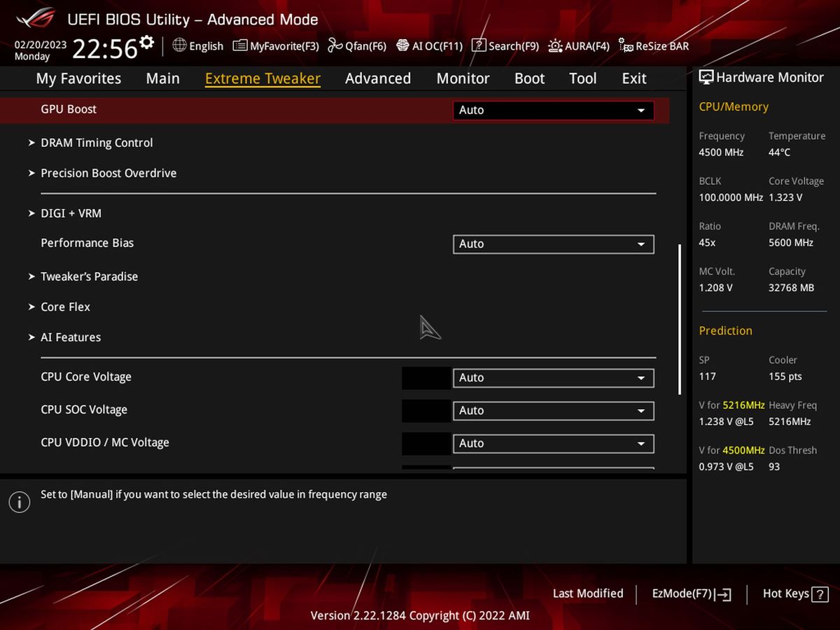This screenshot has width=840, height=630.
Task: Click 5600 MHz DRAM frequency value
Action: point(791,243)
